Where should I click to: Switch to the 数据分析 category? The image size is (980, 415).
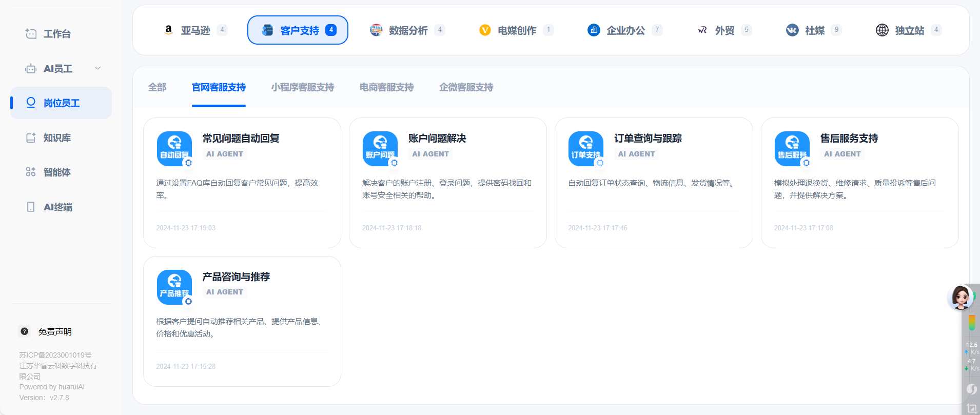(x=407, y=30)
